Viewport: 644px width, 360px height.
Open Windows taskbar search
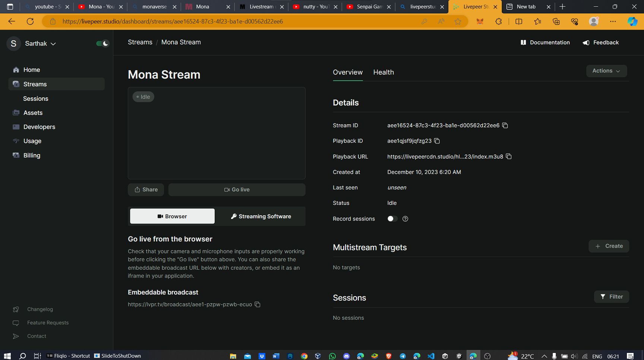[22, 356]
